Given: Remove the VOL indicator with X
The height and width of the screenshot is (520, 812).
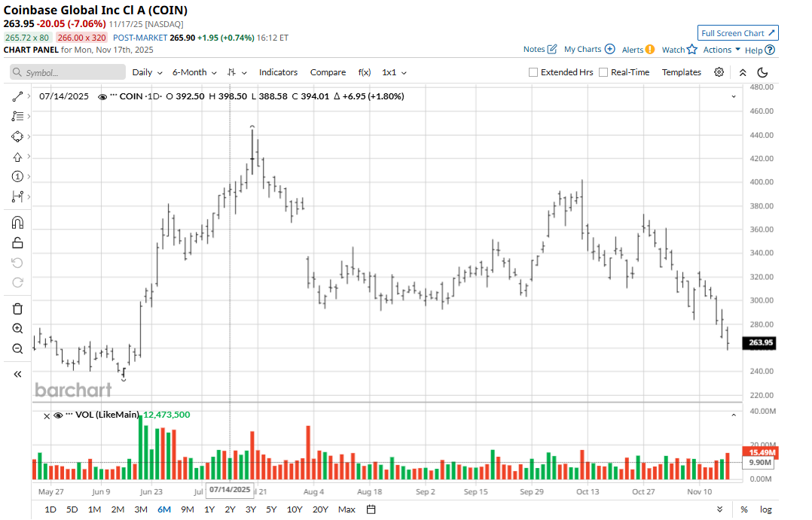Looking at the screenshot, I should pyautogui.click(x=47, y=416).
